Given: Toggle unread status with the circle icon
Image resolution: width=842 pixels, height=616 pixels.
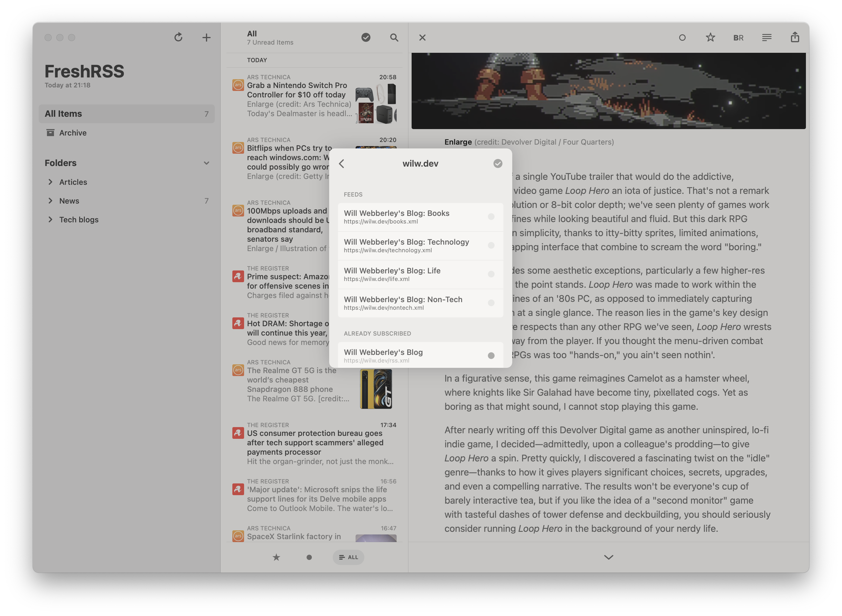Looking at the screenshot, I should tap(682, 38).
